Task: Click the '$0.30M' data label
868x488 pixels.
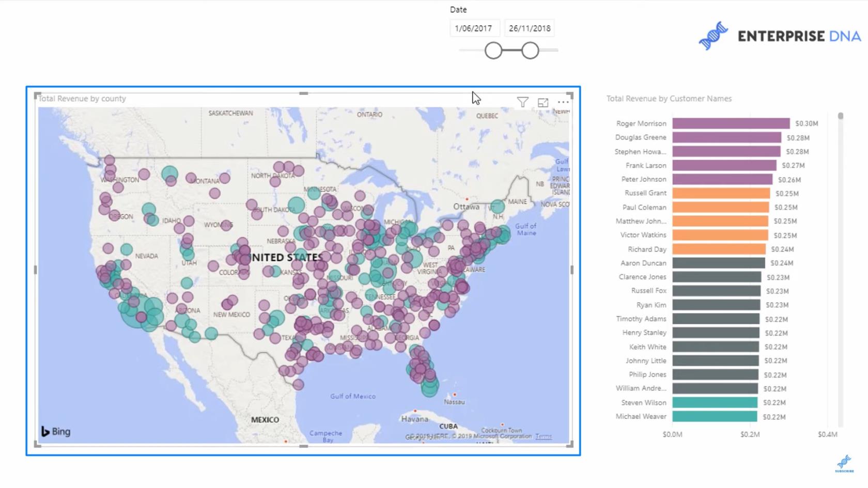Action: (x=807, y=123)
